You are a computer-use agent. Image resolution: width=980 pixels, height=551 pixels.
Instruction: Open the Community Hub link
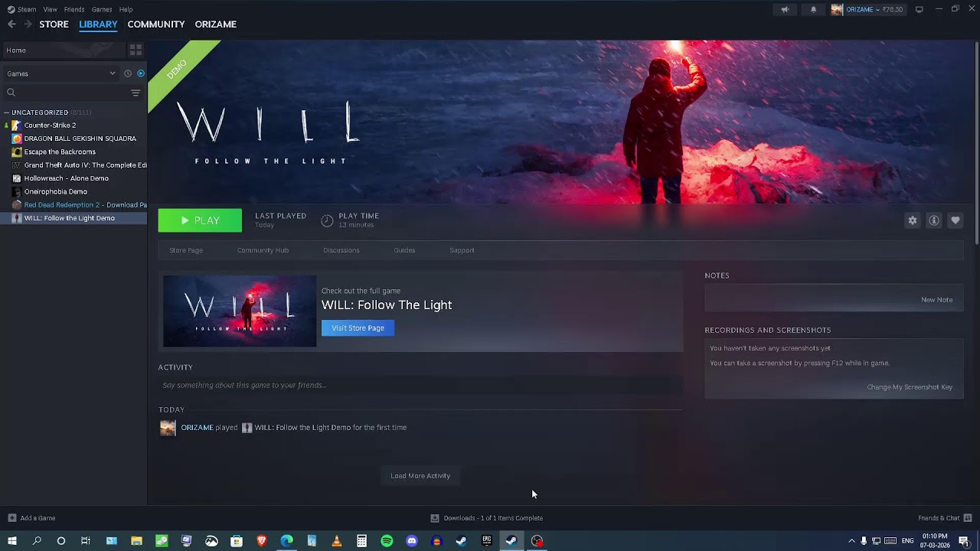(x=263, y=250)
